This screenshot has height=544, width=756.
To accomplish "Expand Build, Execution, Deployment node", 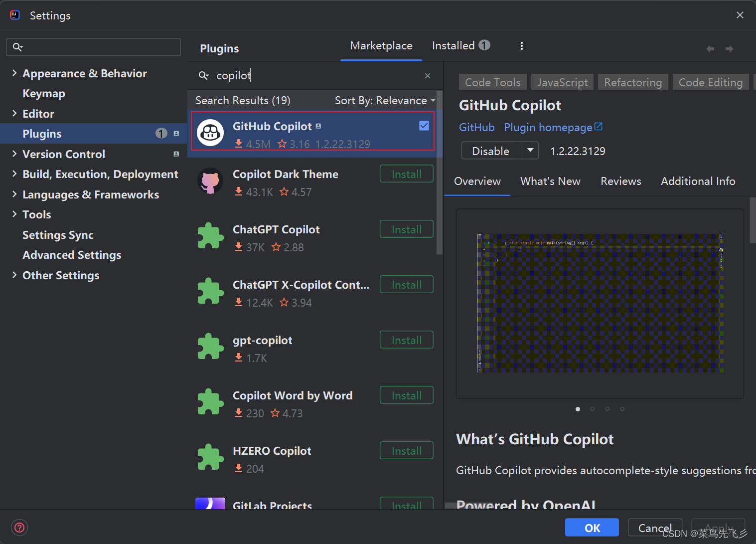I will 14,174.
